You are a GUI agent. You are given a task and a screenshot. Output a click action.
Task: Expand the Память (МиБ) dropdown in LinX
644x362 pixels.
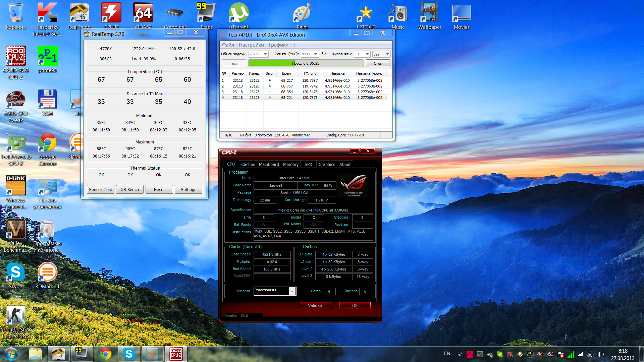316,54
